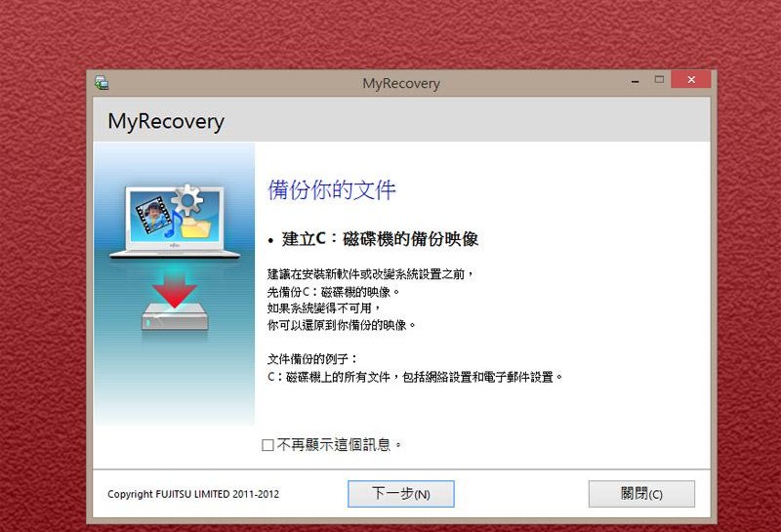Click the laptop base in the illustration
781x532 pixels.
click(175, 254)
